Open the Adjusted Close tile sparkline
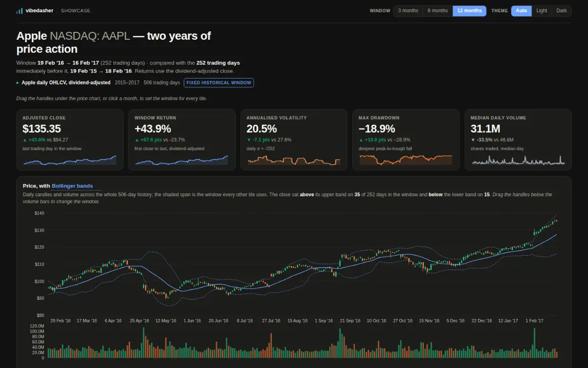588x368 pixels. click(x=70, y=160)
